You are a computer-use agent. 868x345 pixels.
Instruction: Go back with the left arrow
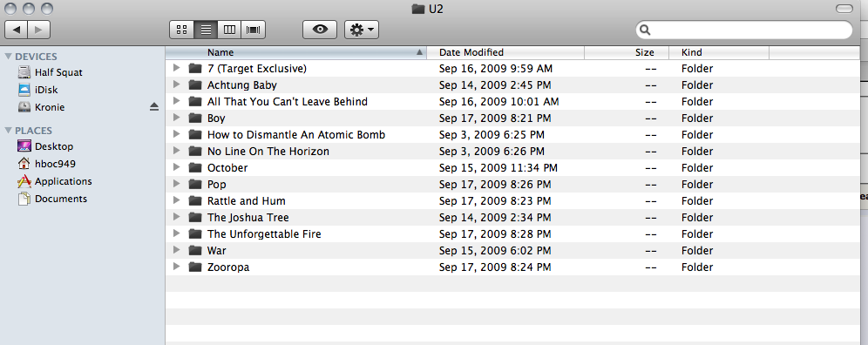16,30
